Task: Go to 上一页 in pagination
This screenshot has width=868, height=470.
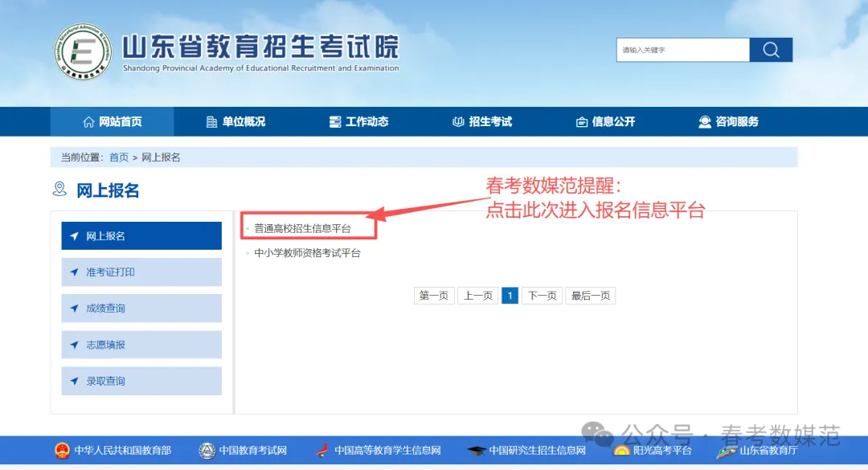Action: pyautogui.click(x=477, y=296)
